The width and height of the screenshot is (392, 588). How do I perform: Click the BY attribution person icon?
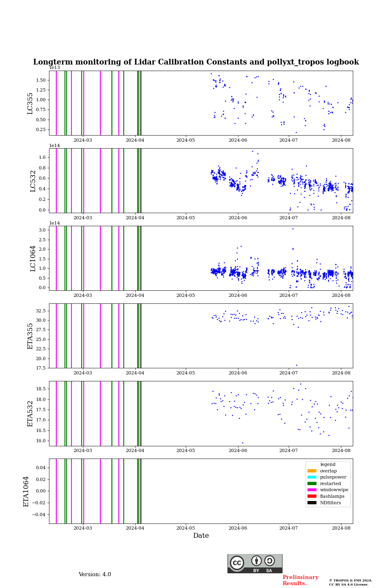click(x=256, y=561)
